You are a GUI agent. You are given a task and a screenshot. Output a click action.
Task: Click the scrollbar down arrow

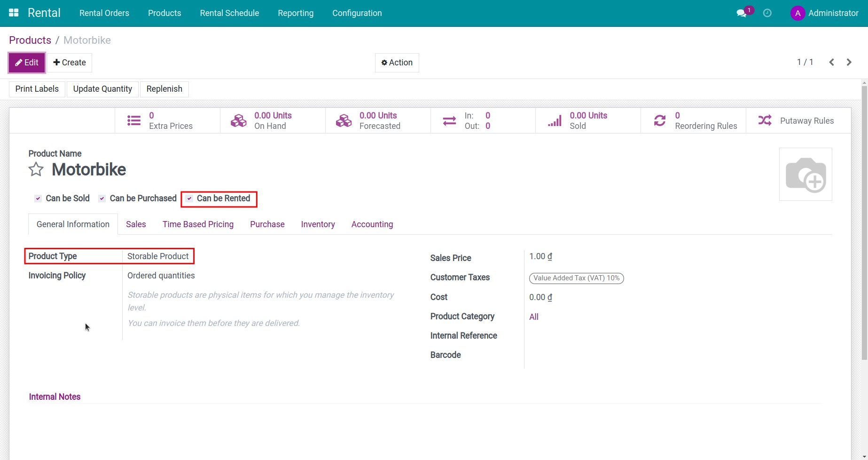tap(864, 455)
